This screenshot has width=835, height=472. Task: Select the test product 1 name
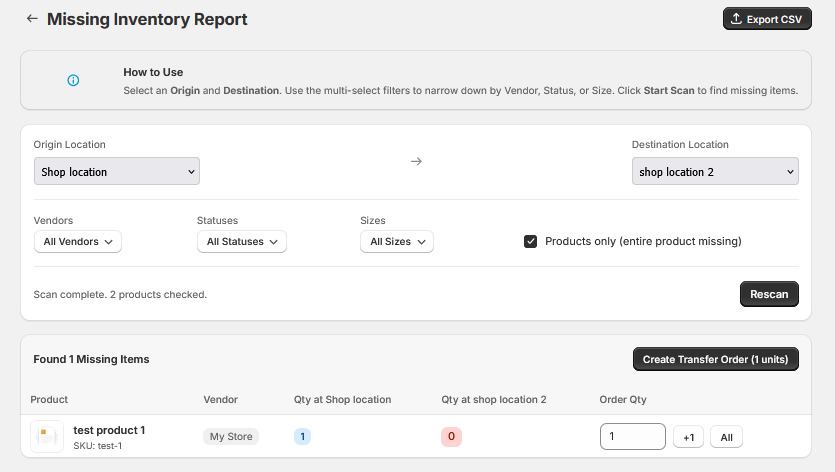point(109,430)
